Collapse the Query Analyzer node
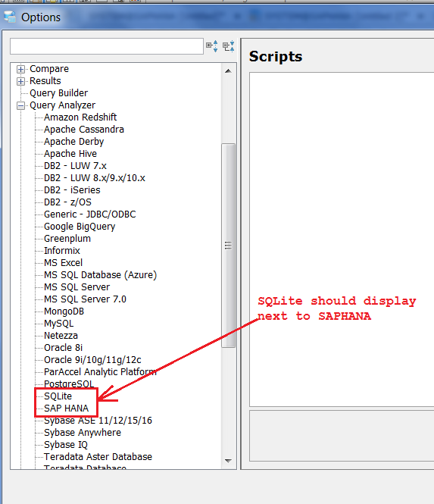Screen dimensions: 434x504 tap(20, 106)
